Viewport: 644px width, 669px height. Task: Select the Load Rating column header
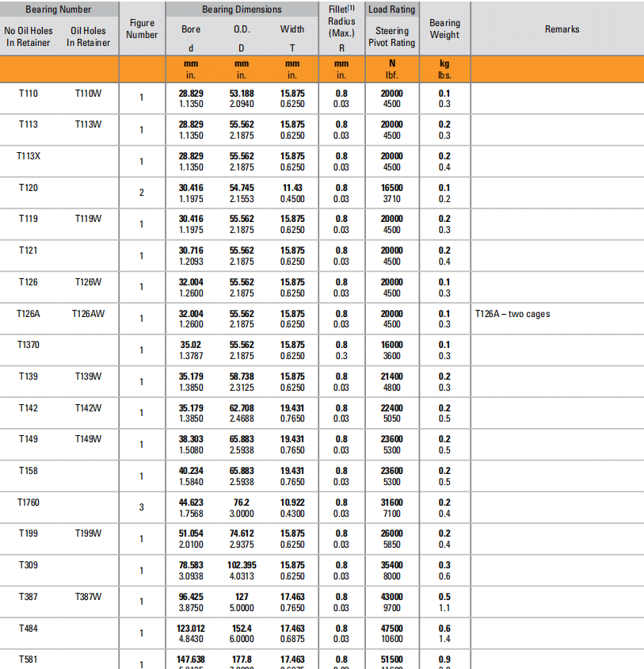point(391,10)
